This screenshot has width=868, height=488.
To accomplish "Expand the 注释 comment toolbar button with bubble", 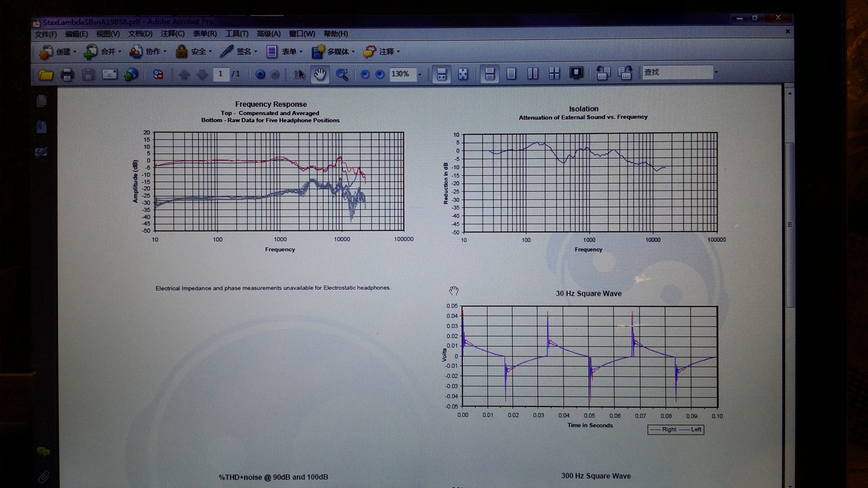I will [381, 51].
